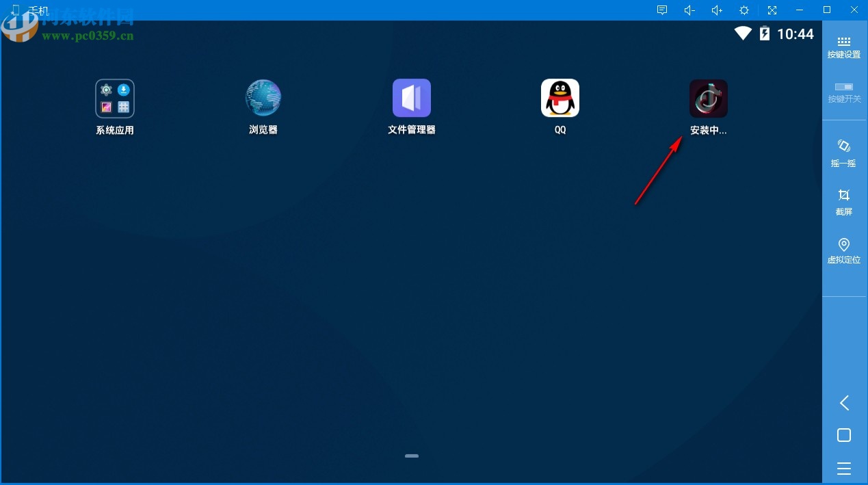
Task: Close the emulator window
Action: (854, 10)
